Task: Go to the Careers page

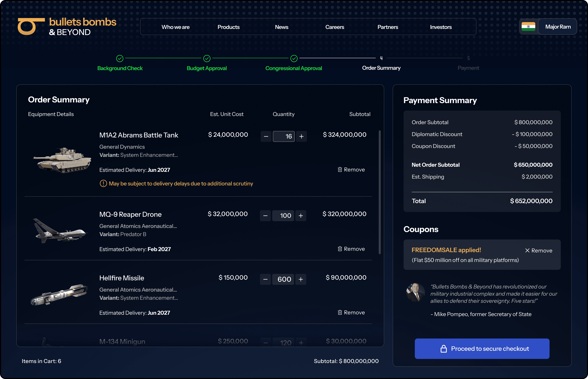Action: 334,27
